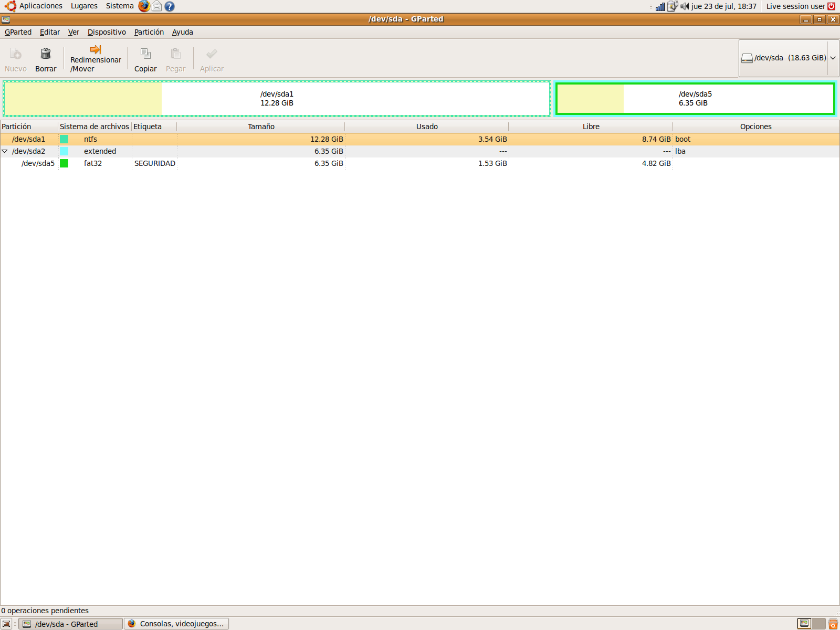840x630 pixels.
Task: Sort by the Partición column header
Action: click(x=29, y=127)
